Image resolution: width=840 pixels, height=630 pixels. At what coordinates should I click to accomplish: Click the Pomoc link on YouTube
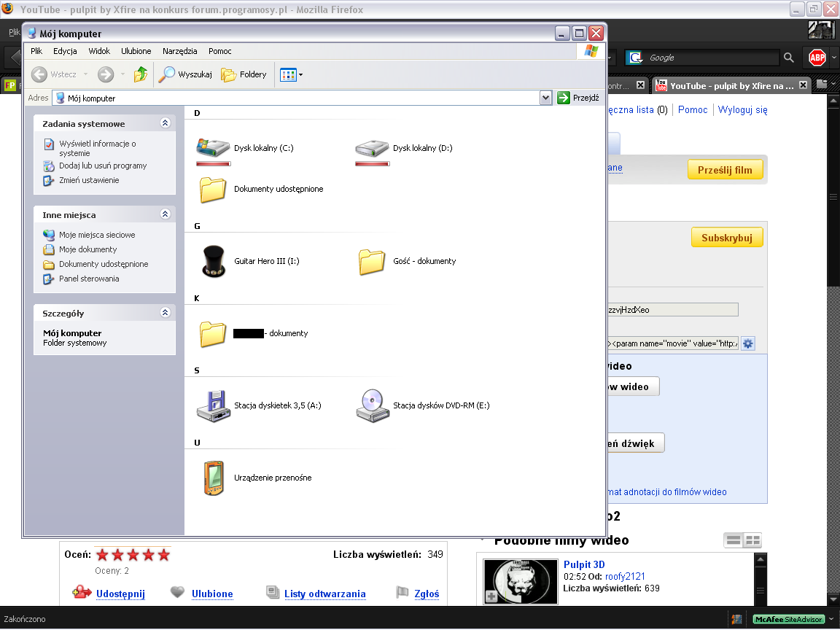click(693, 110)
